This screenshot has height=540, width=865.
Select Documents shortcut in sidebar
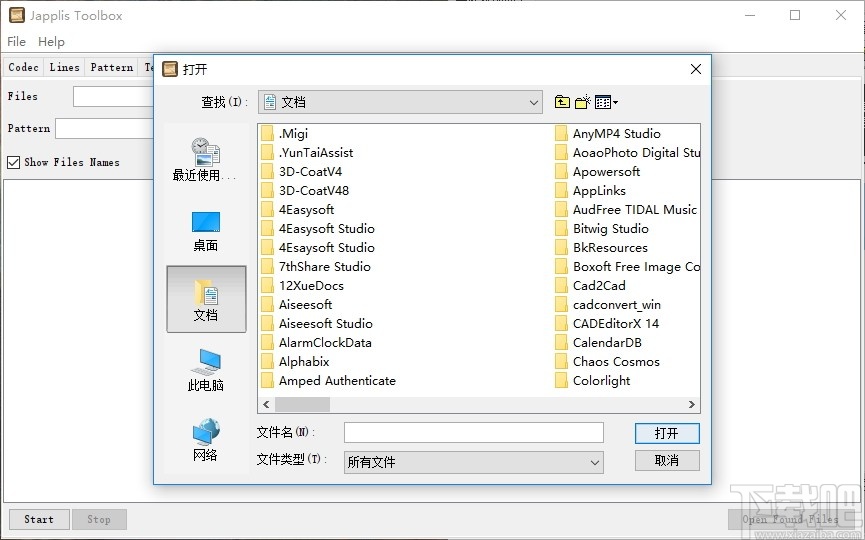click(206, 300)
